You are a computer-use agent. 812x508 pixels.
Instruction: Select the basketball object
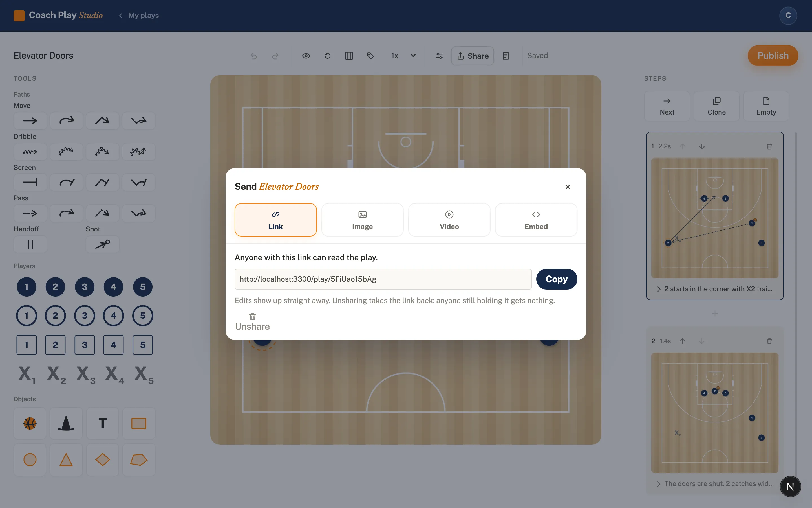tap(30, 423)
